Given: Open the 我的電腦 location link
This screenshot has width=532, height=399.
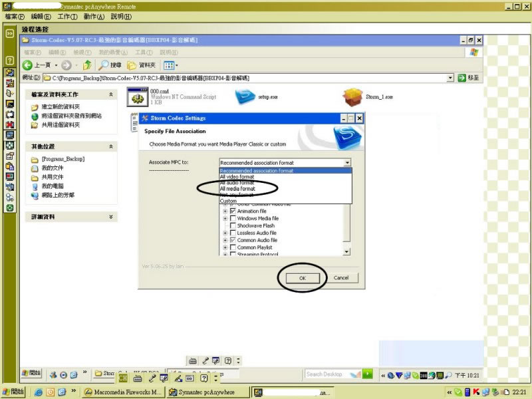Looking at the screenshot, I should pos(53,186).
